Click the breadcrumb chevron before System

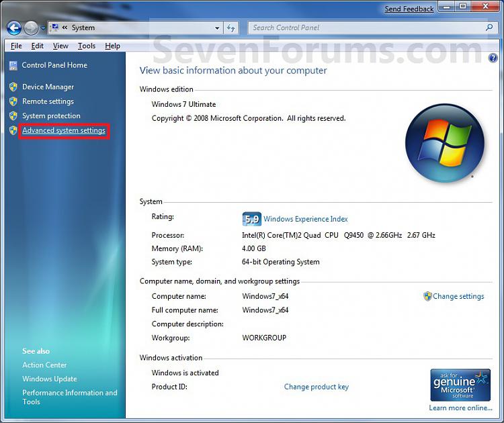pos(65,28)
